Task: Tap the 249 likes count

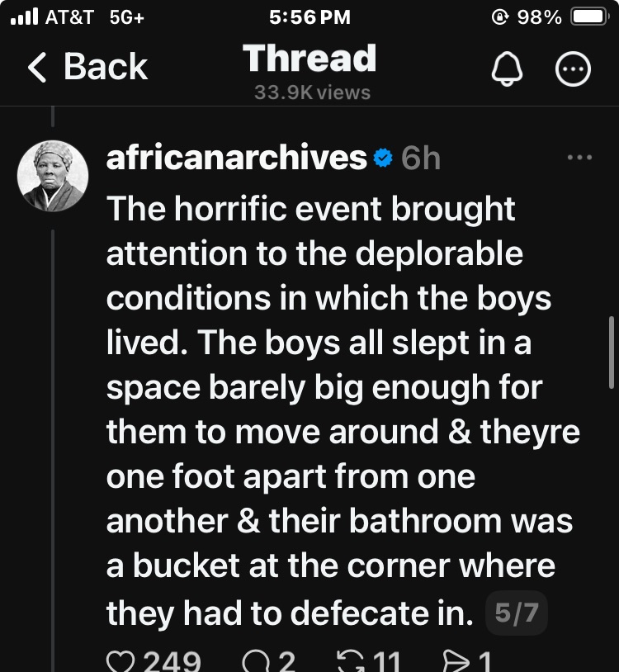Action: (172, 661)
